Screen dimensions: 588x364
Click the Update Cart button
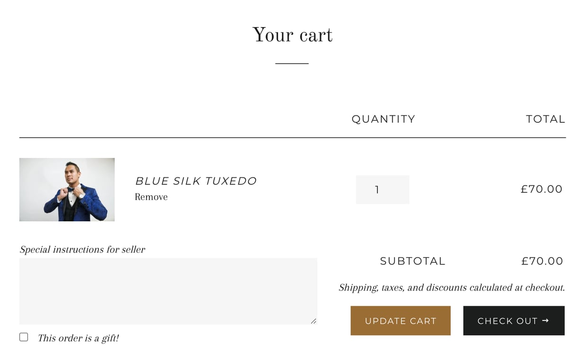[400, 321]
